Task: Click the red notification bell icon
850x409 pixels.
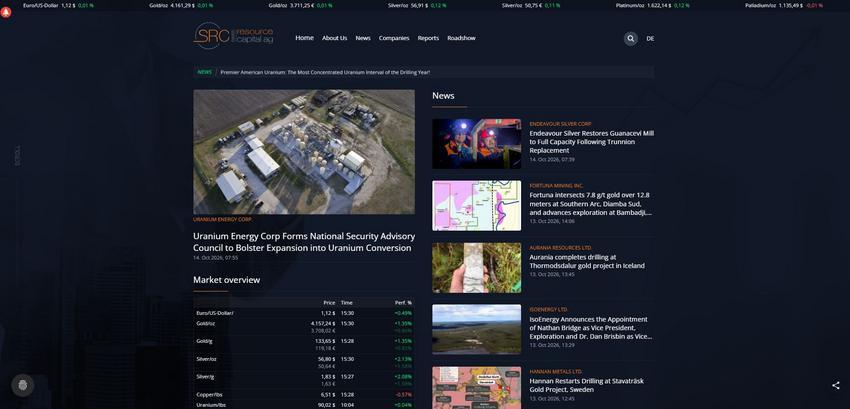Action: 6,12
